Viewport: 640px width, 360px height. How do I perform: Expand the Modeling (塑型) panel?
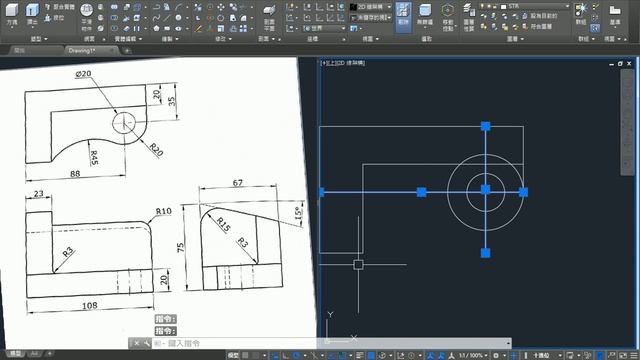[39, 39]
